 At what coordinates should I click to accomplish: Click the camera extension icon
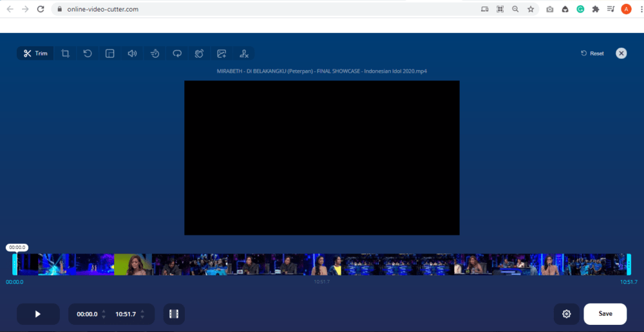tap(549, 9)
